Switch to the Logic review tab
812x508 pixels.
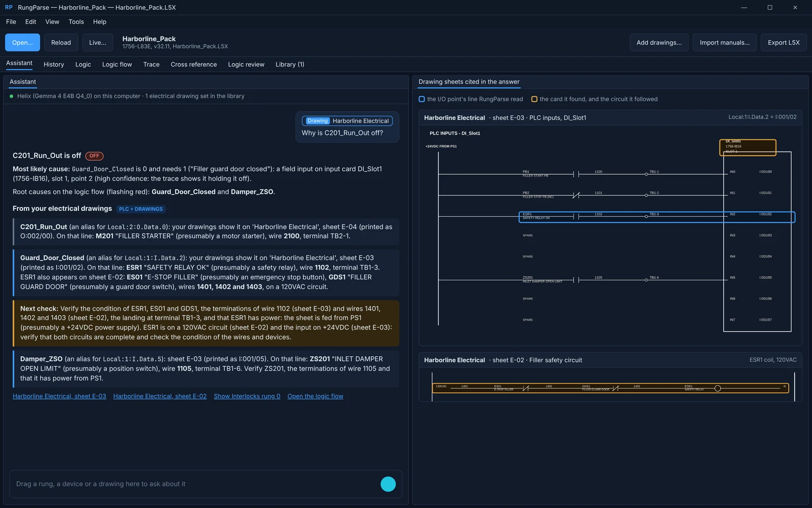click(246, 65)
